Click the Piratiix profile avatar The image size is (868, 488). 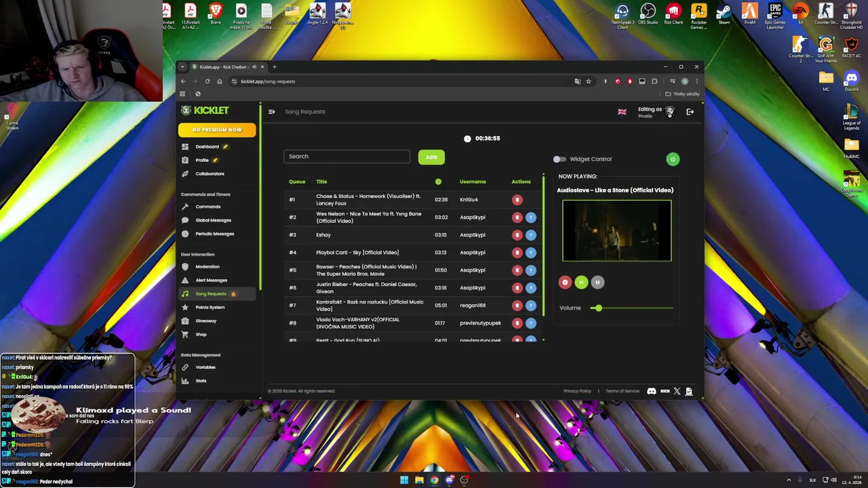670,112
